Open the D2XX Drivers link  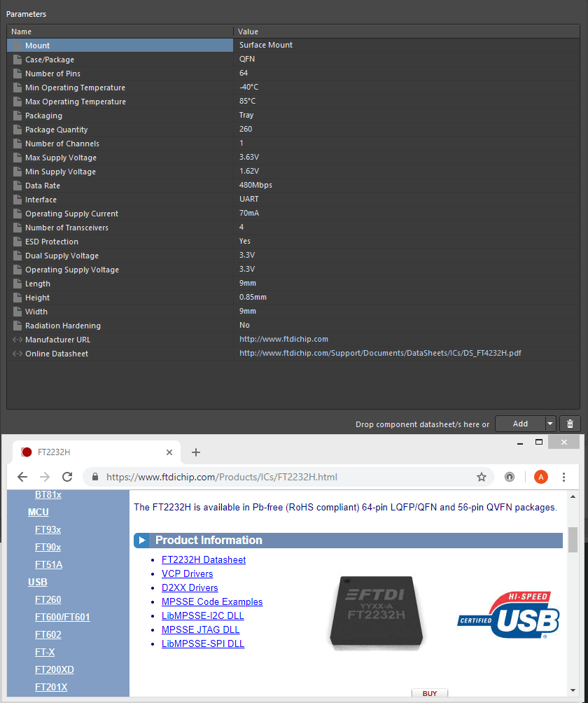tap(190, 587)
